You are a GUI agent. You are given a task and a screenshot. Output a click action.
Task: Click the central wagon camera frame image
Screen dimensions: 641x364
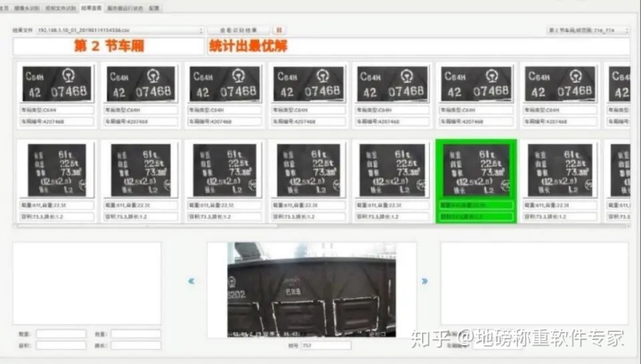tap(312, 289)
